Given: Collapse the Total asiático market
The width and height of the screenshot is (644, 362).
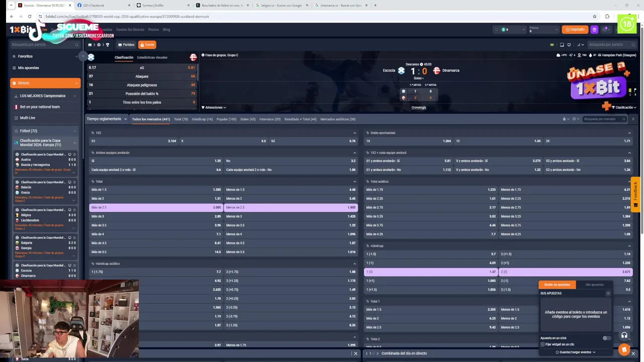Looking at the screenshot, I should (x=629, y=182).
